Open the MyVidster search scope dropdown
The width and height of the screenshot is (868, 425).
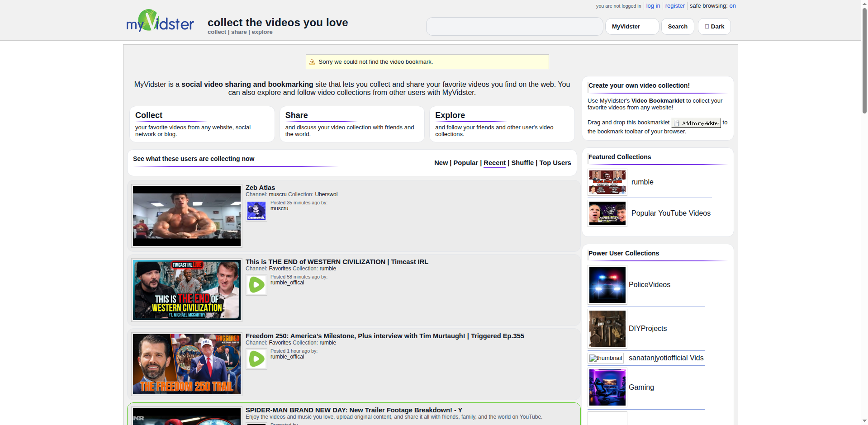click(x=632, y=27)
